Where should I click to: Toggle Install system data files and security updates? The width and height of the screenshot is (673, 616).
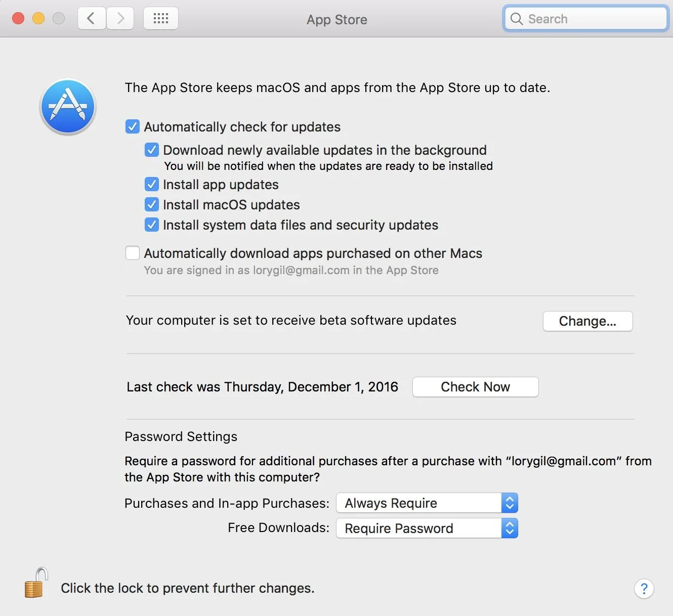coord(152,225)
